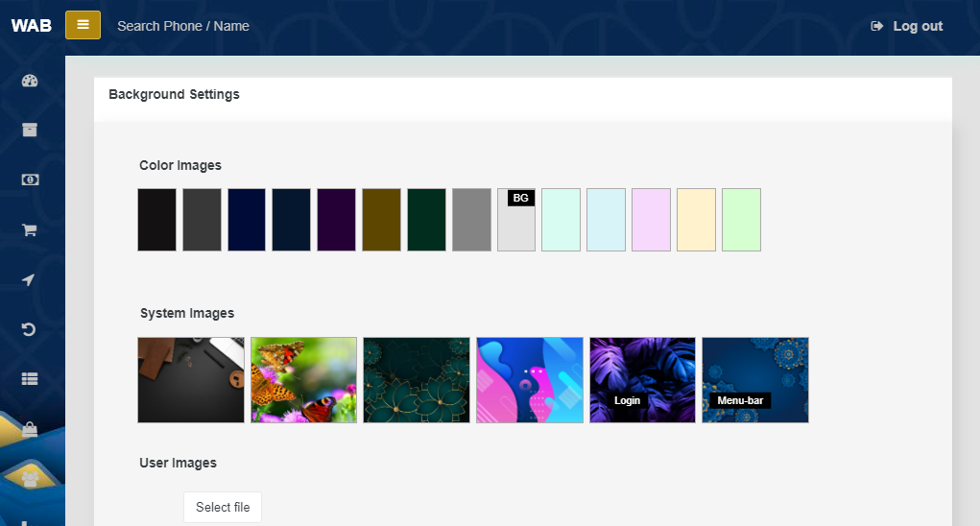Click Log out in the header
Viewport: 980px width, 526px height.
pyautogui.click(x=907, y=26)
